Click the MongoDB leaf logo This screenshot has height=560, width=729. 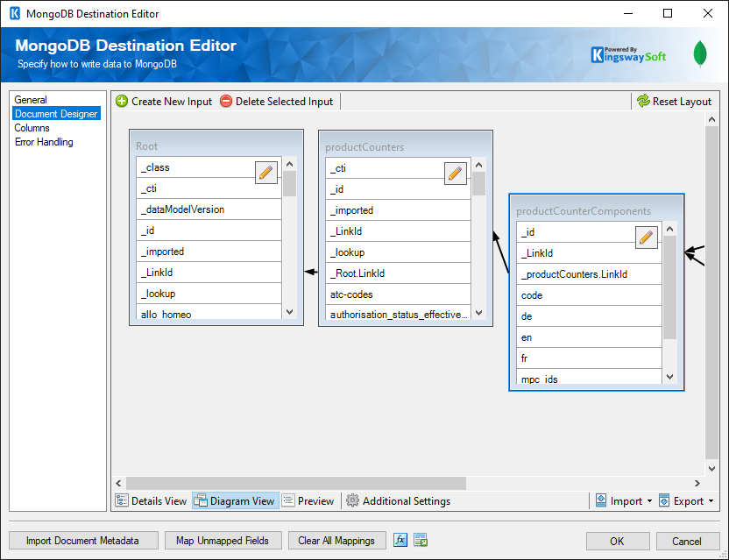[700, 54]
